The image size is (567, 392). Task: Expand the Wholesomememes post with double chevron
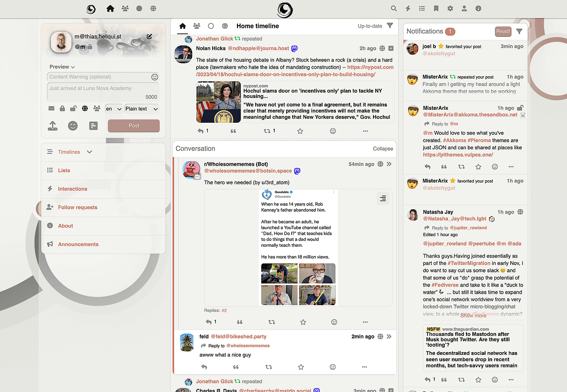(389, 164)
